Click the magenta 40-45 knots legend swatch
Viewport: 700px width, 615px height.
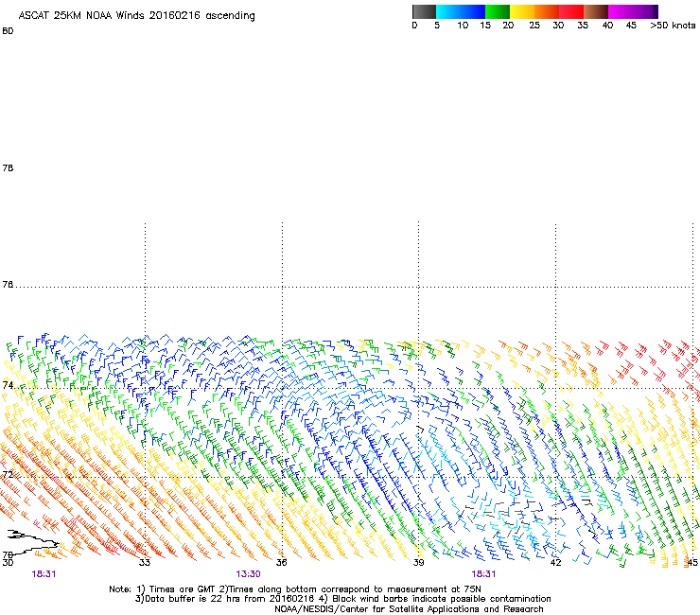pyautogui.click(x=620, y=11)
